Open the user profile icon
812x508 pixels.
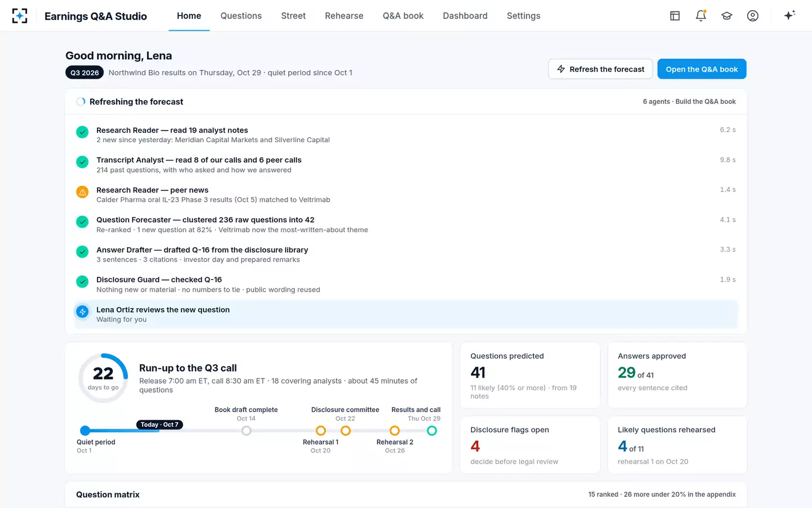click(753, 16)
